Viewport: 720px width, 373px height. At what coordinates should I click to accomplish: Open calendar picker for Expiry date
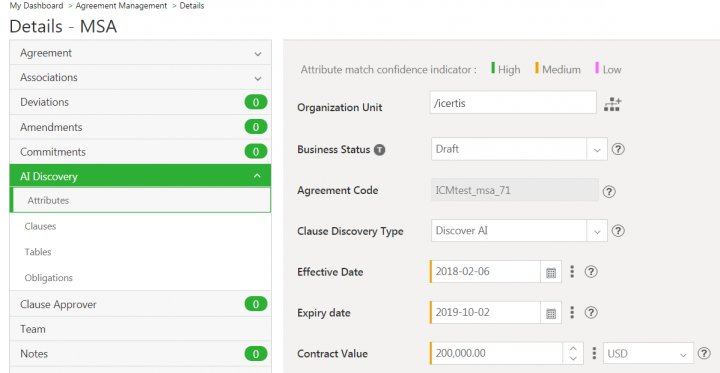[x=551, y=313]
